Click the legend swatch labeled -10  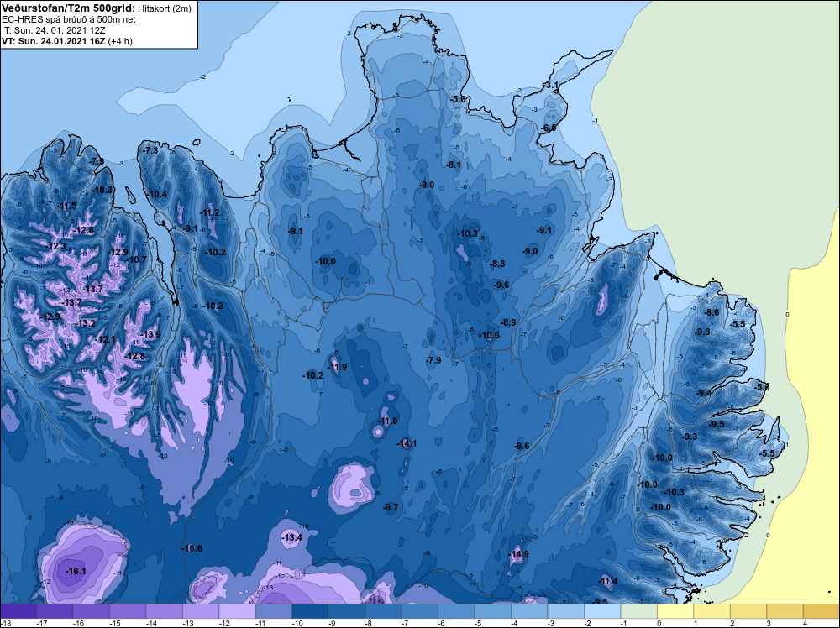(310, 610)
